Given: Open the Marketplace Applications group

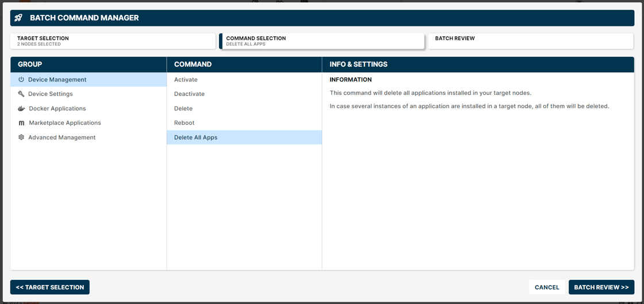Looking at the screenshot, I should coord(89,123).
